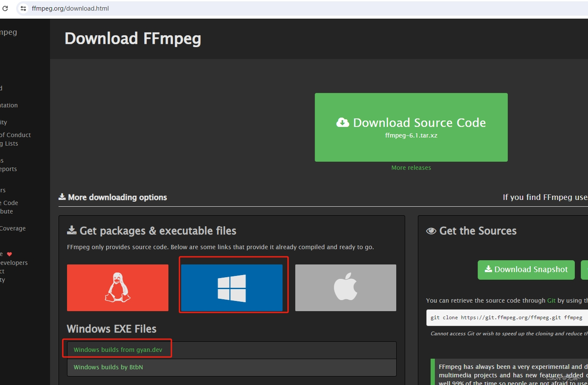Open the Source Code sidebar item

tap(9, 203)
